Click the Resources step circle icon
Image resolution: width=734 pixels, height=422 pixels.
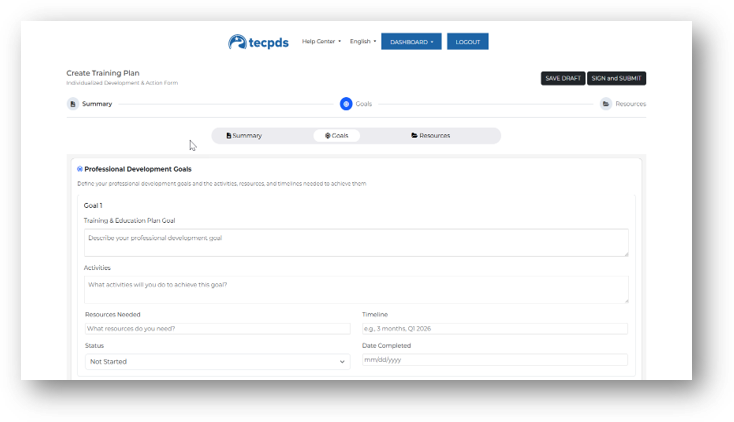point(606,104)
